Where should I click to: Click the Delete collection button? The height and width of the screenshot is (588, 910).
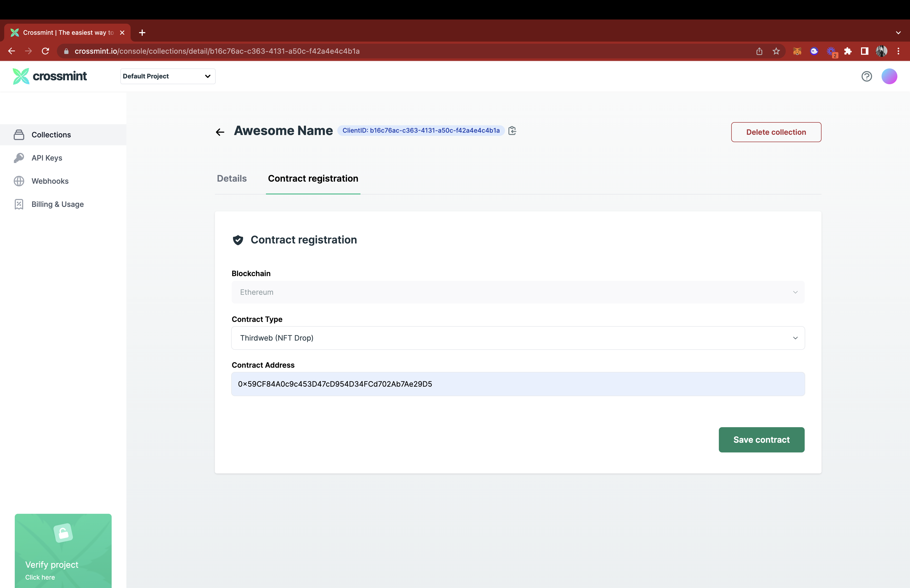776,132
